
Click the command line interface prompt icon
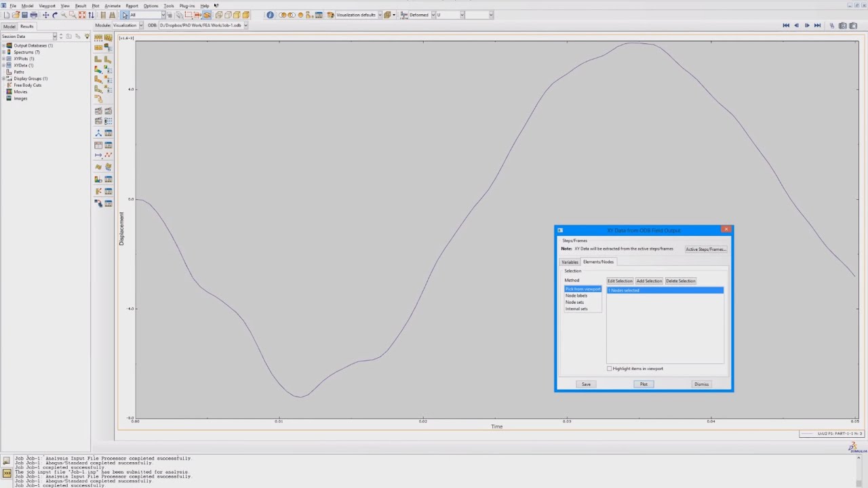6,472
